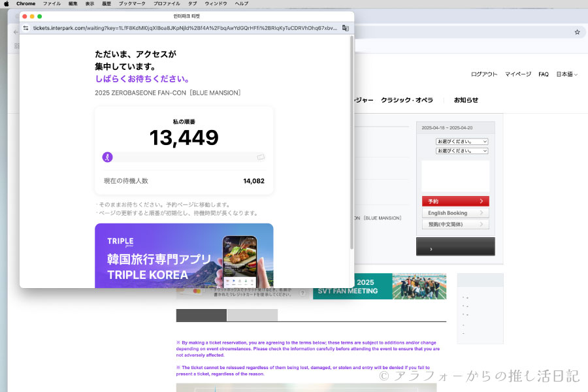Viewport: 588px width, 392px height.
Task: Click the date range 2025-04-18 – 2025-04-20
Action: pos(447,128)
